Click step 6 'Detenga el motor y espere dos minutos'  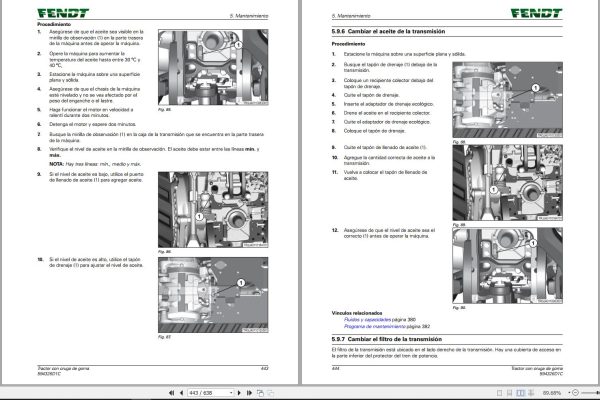tap(92, 124)
